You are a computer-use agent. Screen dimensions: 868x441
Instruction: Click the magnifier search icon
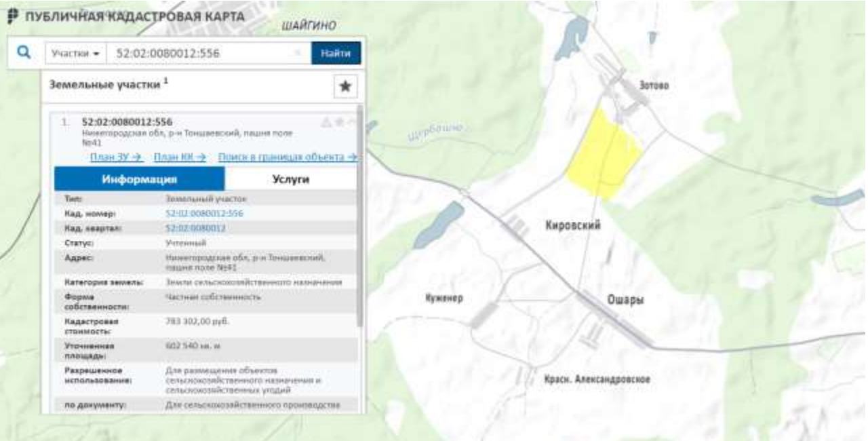point(24,53)
